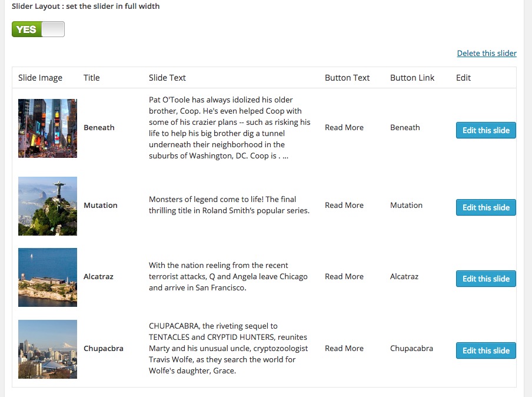Click the Mutation value under Button Link
Screen dimensions: 532x397
[406, 206]
